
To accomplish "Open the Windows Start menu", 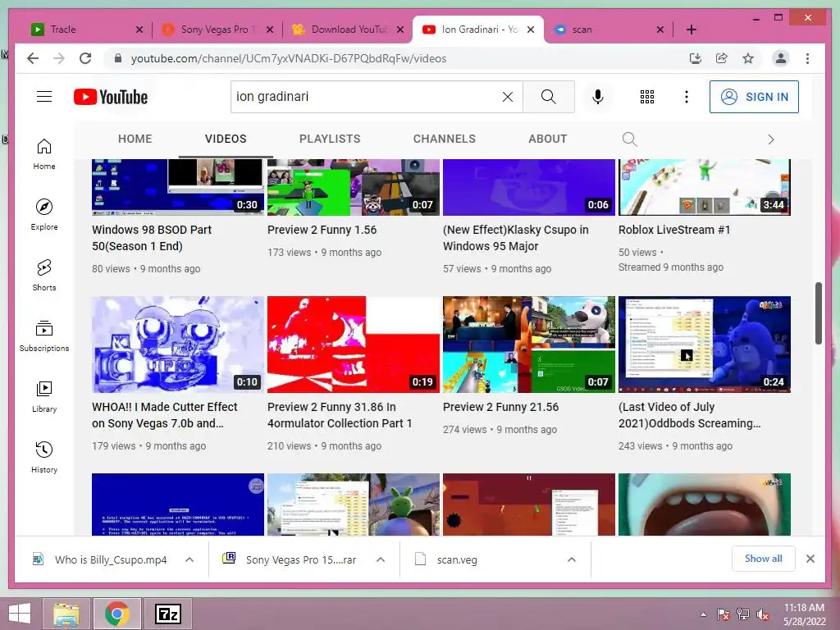I will pyautogui.click(x=20, y=614).
